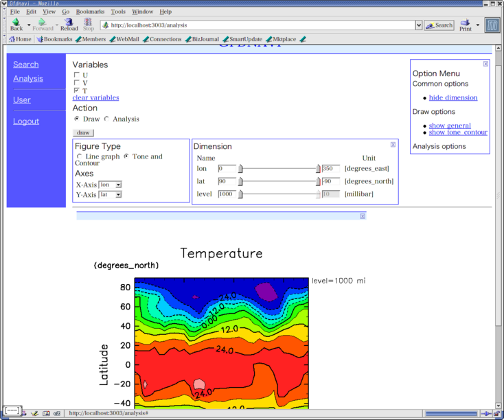This screenshot has width=504, height=420.
Task: Click the Stop loading icon
Action: [x=89, y=23]
